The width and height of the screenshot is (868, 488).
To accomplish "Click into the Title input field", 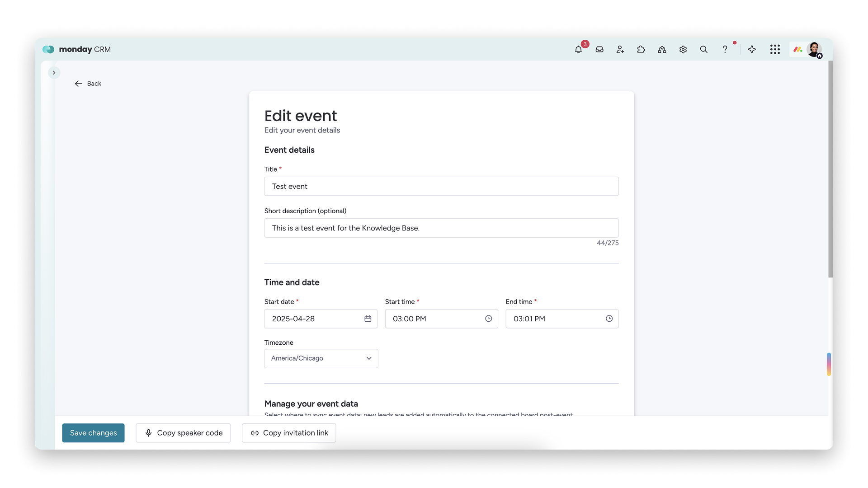I will (441, 186).
